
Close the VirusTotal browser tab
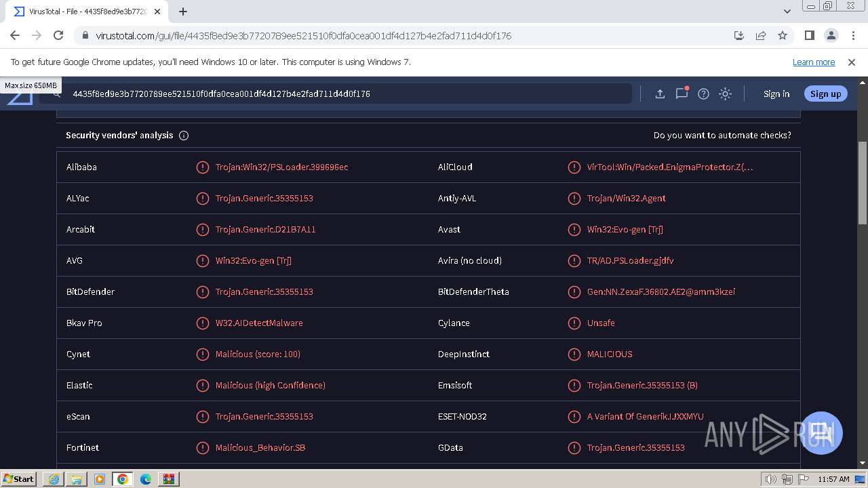click(157, 12)
